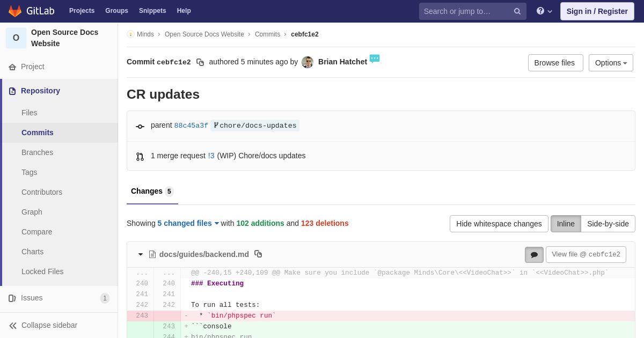
Task: Click the Open Source Docs Website title
Action: [x=65, y=38]
